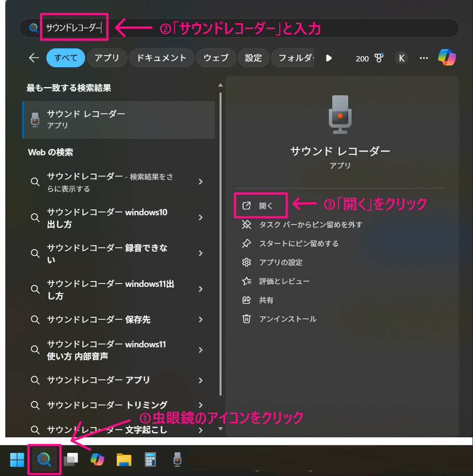Open the Calculator taskbar icon
The height and width of the screenshot is (476, 473).
click(150, 460)
